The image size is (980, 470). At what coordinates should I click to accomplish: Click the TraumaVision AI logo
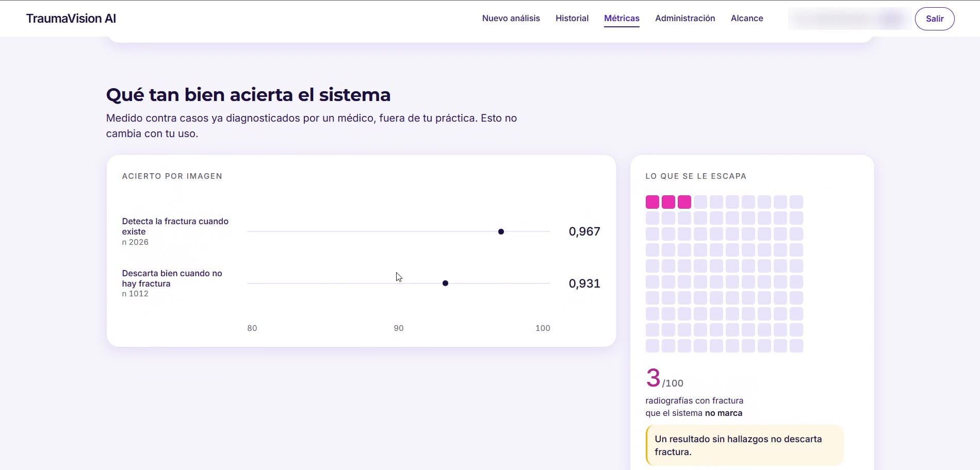71,19
